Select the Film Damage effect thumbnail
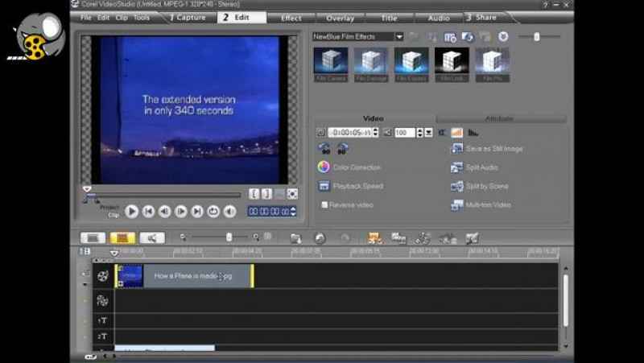The image size is (644, 363). point(371,64)
